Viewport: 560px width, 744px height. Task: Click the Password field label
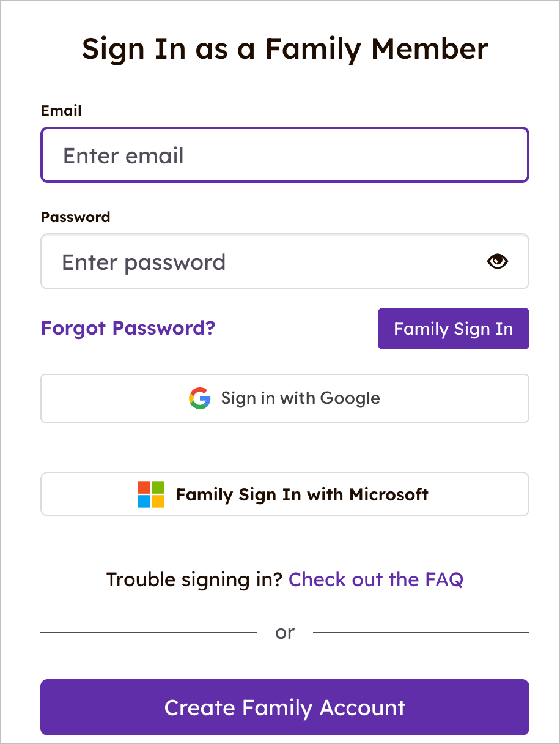(75, 217)
